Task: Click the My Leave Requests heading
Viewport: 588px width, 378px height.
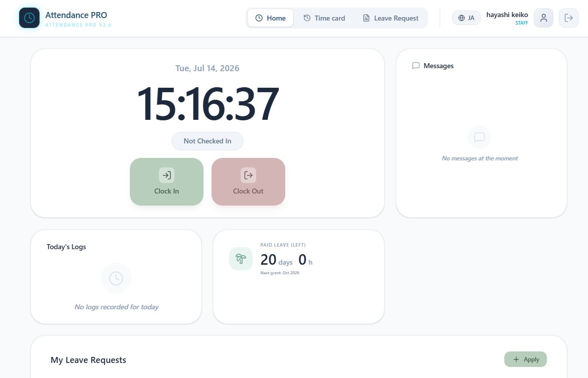Action: (x=89, y=360)
